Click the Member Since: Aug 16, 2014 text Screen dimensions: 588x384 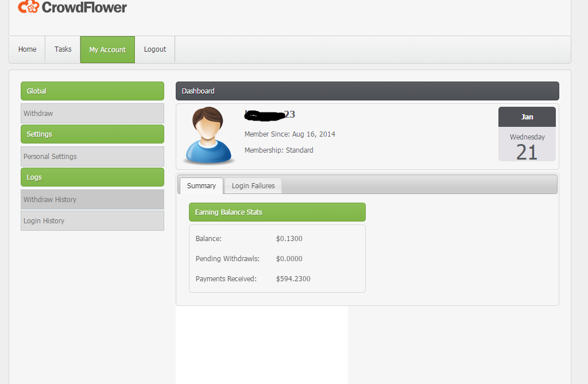click(290, 134)
